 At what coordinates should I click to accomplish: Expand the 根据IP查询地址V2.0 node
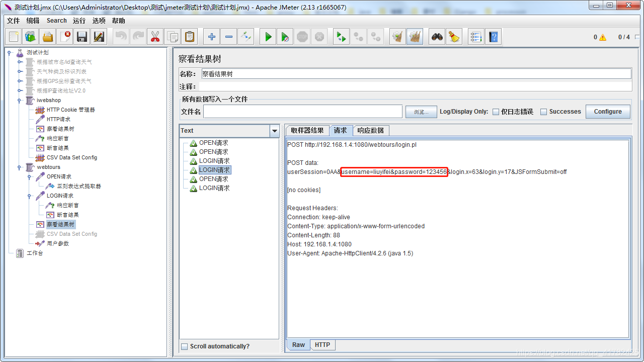[x=20, y=90]
